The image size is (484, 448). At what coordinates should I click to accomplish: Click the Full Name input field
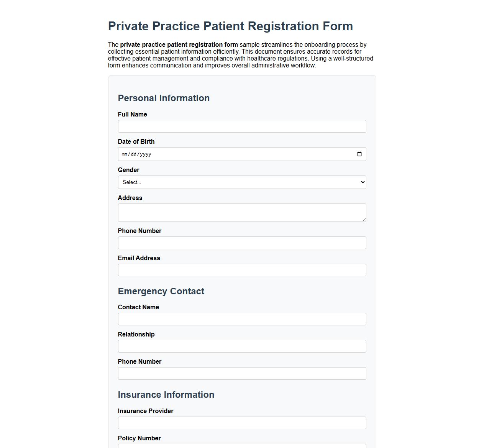(242, 126)
